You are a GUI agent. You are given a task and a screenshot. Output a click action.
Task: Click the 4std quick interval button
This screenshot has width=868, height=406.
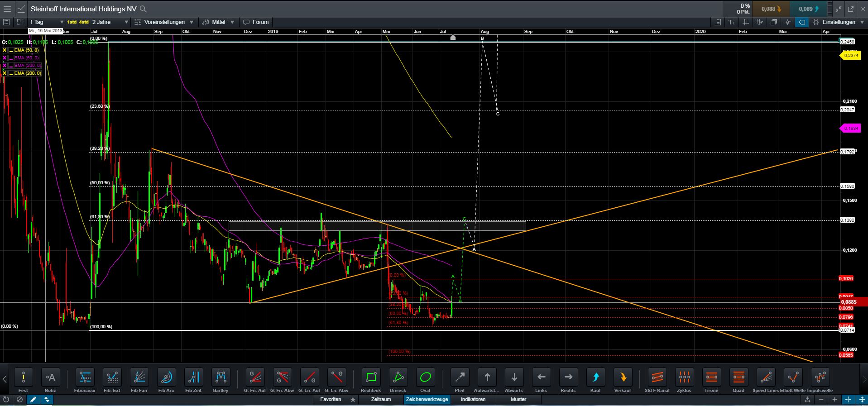click(x=84, y=22)
